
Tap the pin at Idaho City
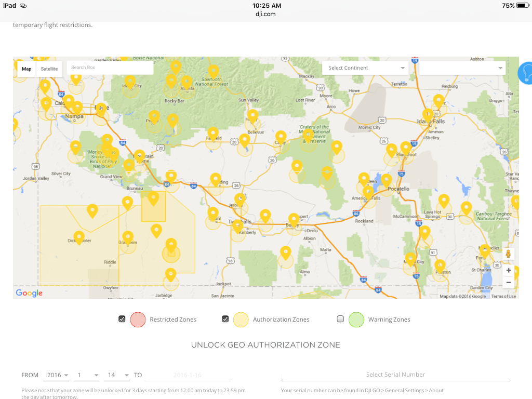tap(129, 83)
